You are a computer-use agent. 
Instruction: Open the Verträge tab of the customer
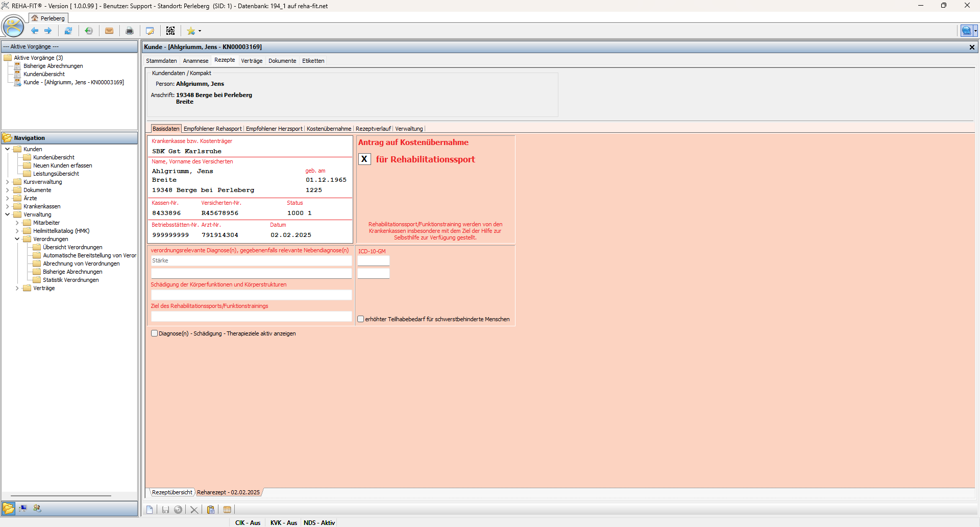[252, 61]
